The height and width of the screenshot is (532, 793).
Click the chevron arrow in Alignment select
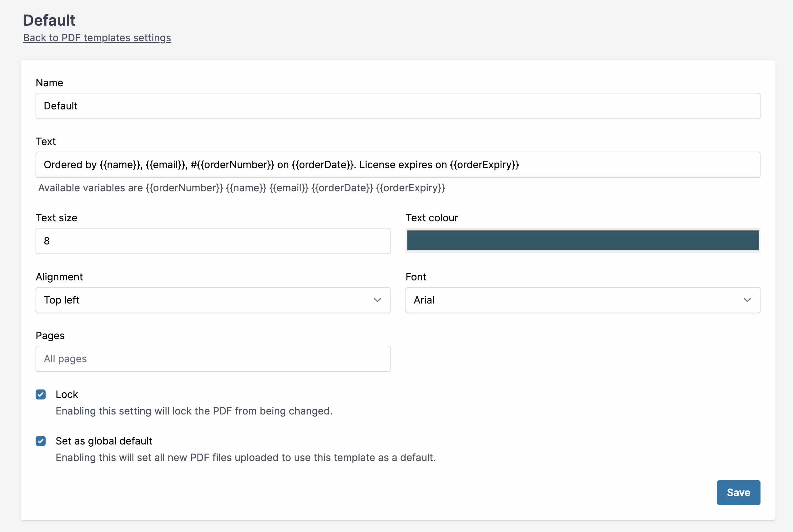point(377,300)
